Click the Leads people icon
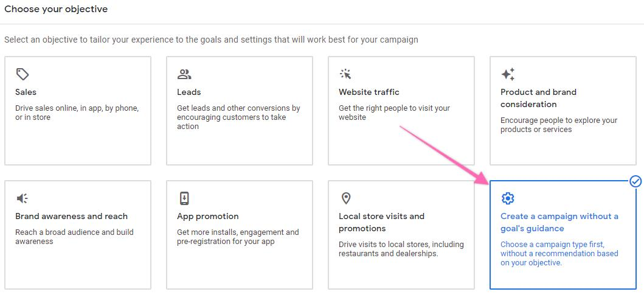 (184, 74)
